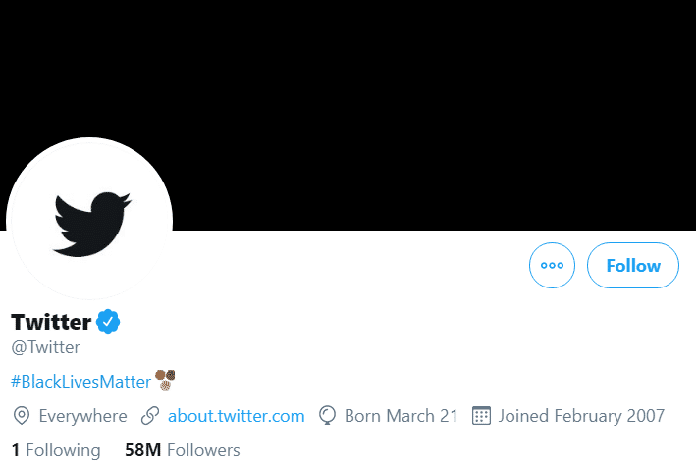Screen dimensions: 696x469
Task: Click the calendar icon beside Joined
Action: pos(481,416)
